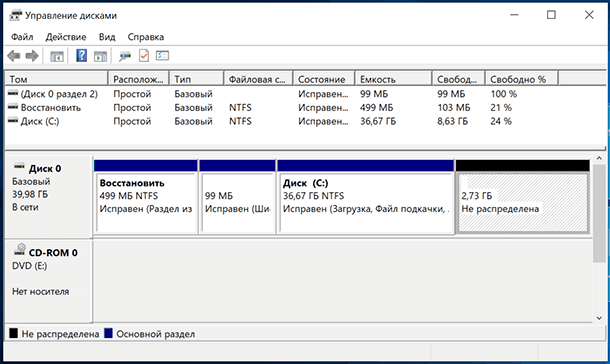Click the Forward arrow toolbar icon
This screenshot has width=610, height=364.
32,56
